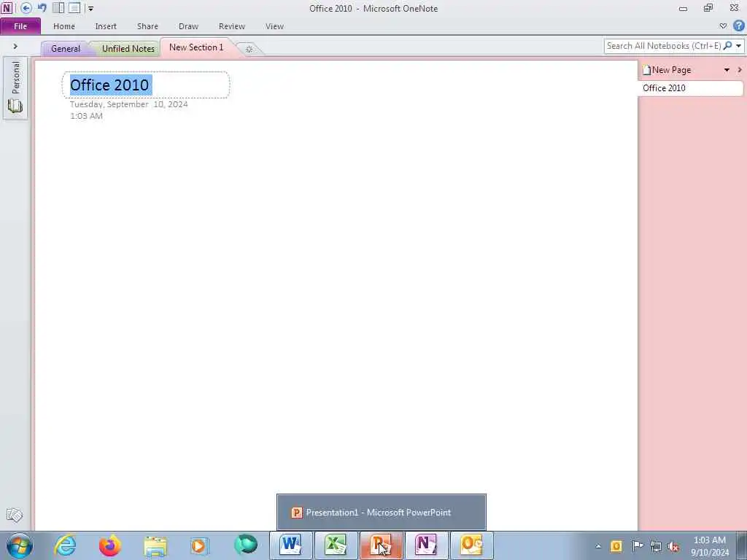
Task: Open the New Page dropdown arrow
Action: pyautogui.click(x=727, y=70)
